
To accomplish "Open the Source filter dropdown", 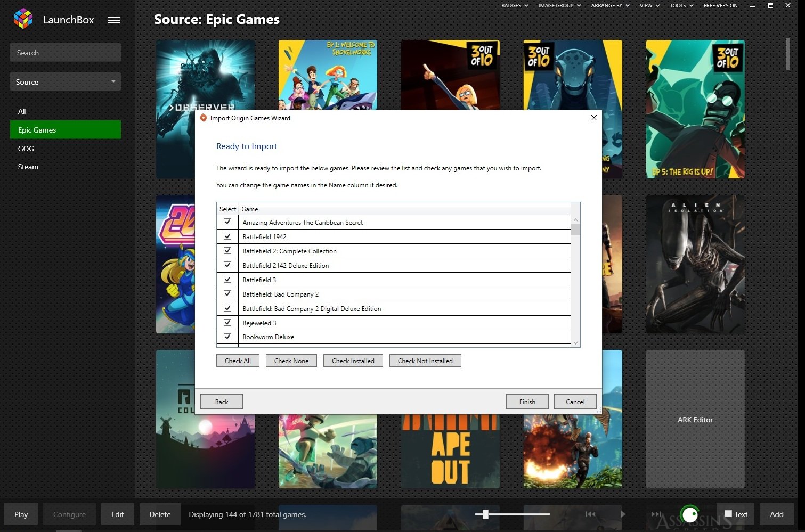I will point(66,82).
